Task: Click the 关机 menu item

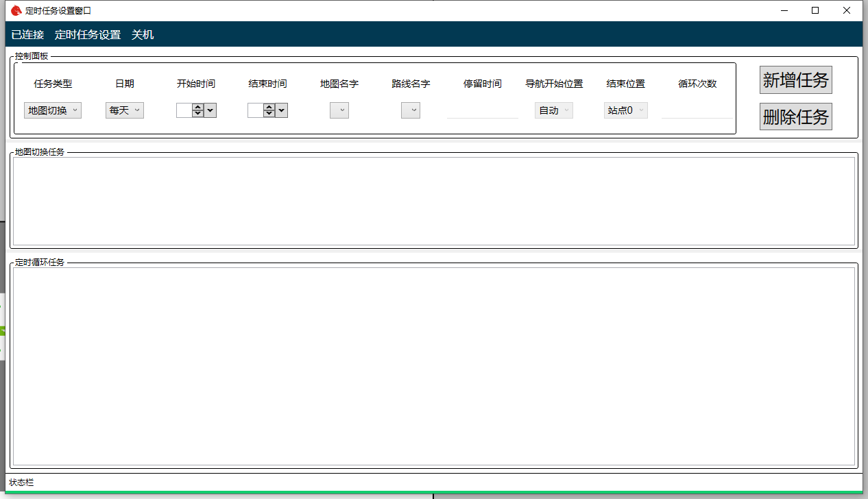Action: pyautogui.click(x=143, y=35)
